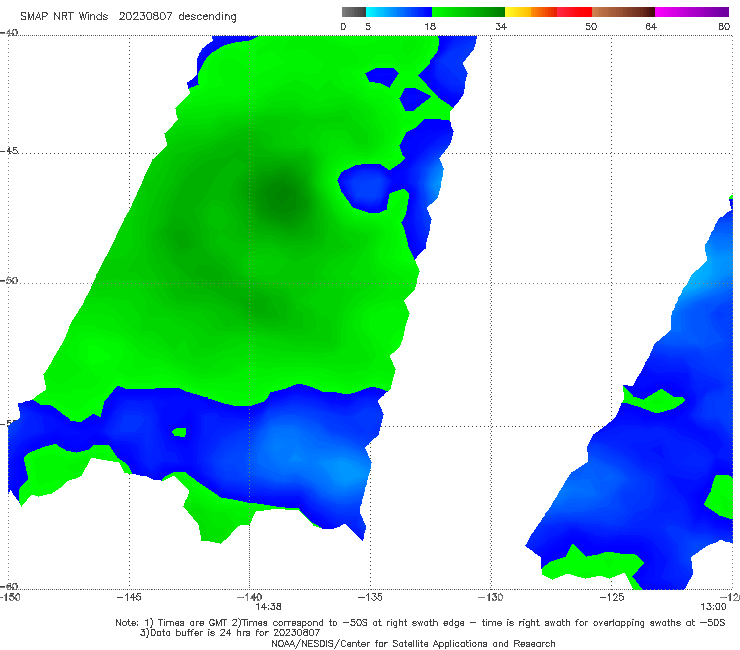This screenshot has height=650, width=740.
Task: Click the '-40' latitude axis label
Action: click(x=9, y=33)
